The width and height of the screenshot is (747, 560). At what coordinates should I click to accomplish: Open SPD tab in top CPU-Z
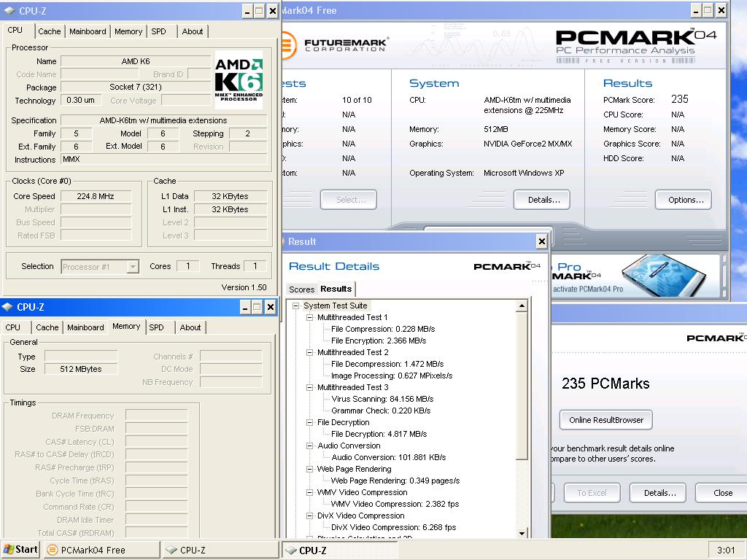pos(158,31)
